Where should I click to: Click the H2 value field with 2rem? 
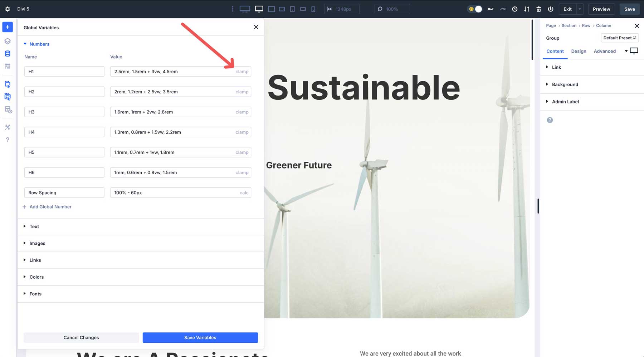point(181,92)
